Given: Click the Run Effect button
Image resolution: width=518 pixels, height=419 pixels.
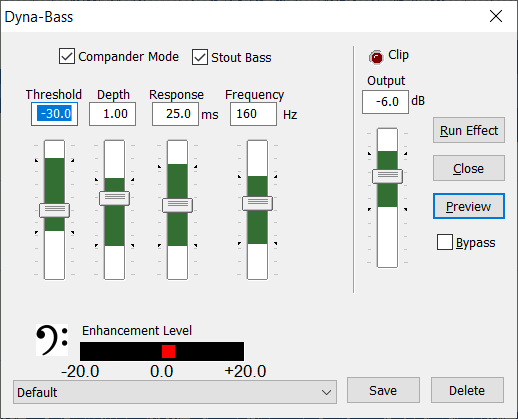Looking at the screenshot, I should [x=469, y=130].
